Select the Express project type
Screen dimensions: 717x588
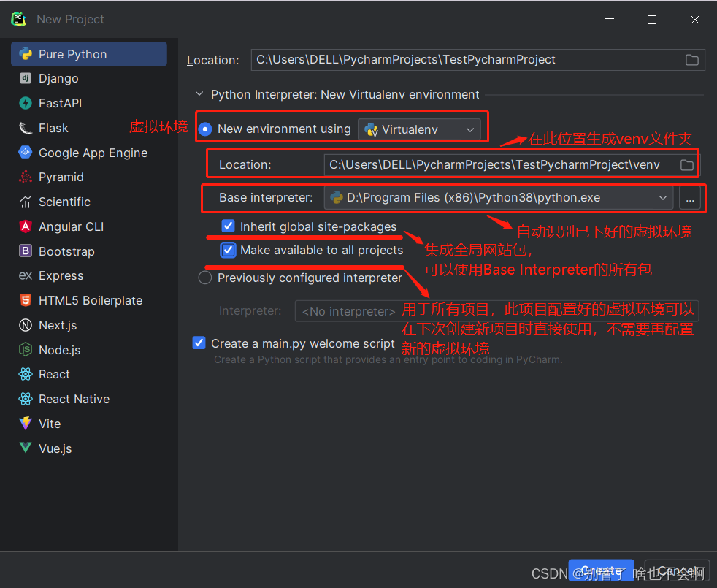[88, 276]
